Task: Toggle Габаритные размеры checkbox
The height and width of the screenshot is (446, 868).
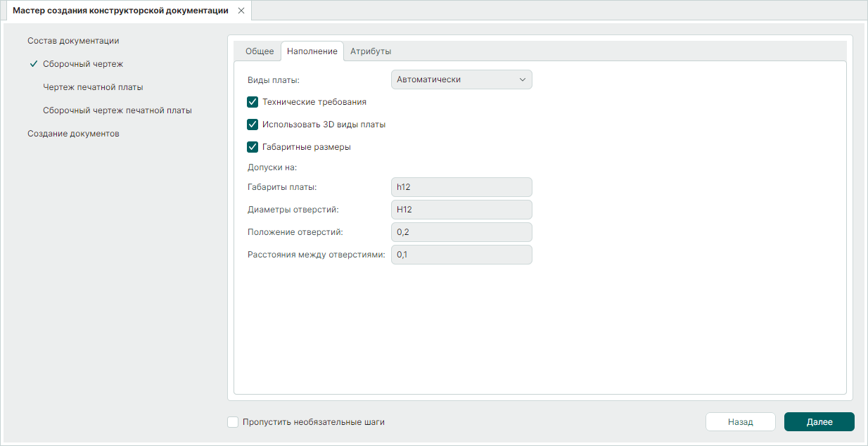Action: (x=253, y=147)
